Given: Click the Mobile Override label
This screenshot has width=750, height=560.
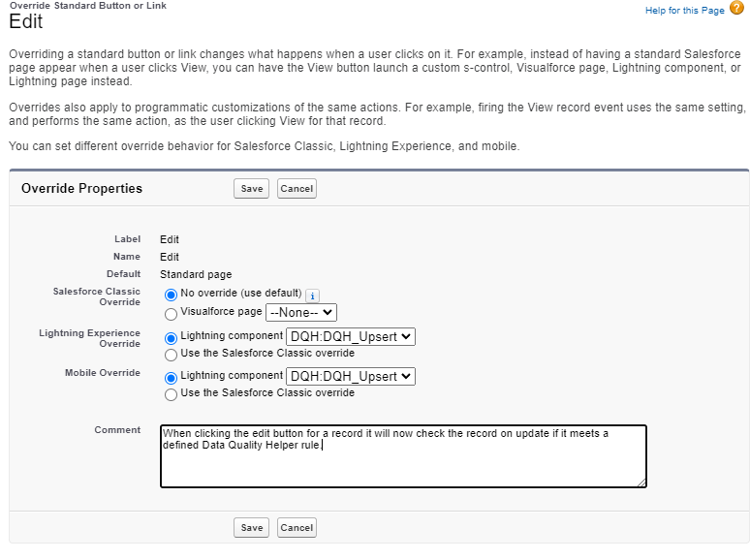Looking at the screenshot, I should tap(103, 373).
